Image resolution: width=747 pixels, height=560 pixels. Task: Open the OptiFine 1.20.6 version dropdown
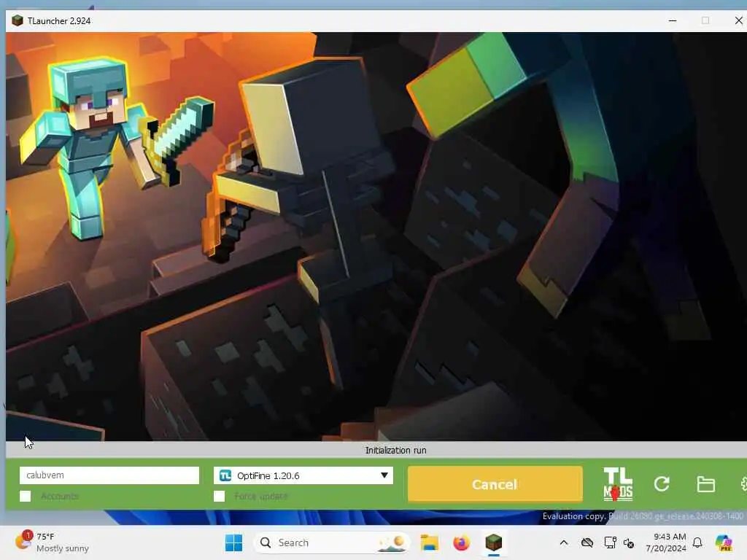303,475
